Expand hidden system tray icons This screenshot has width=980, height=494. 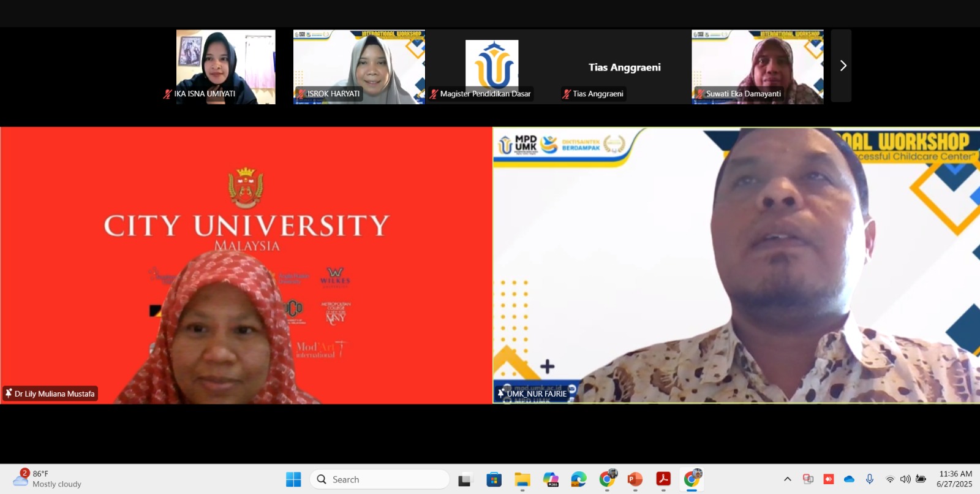click(788, 479)
